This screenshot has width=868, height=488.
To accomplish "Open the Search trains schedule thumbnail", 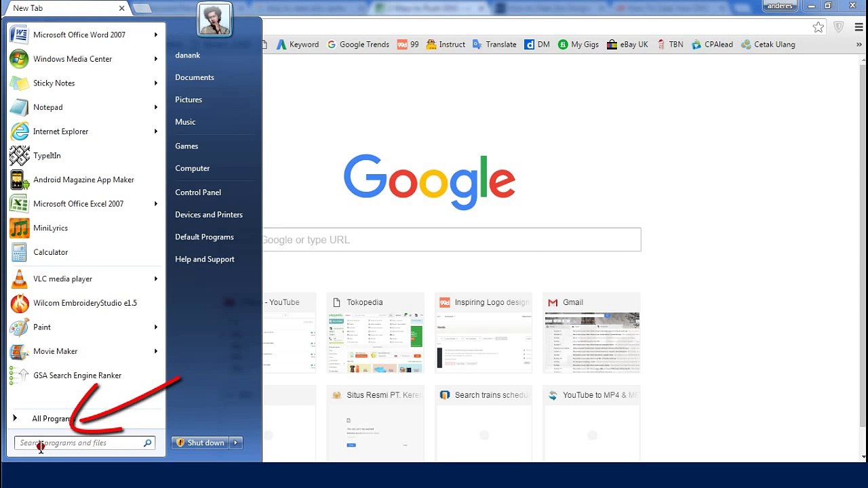I will (484, 424).
